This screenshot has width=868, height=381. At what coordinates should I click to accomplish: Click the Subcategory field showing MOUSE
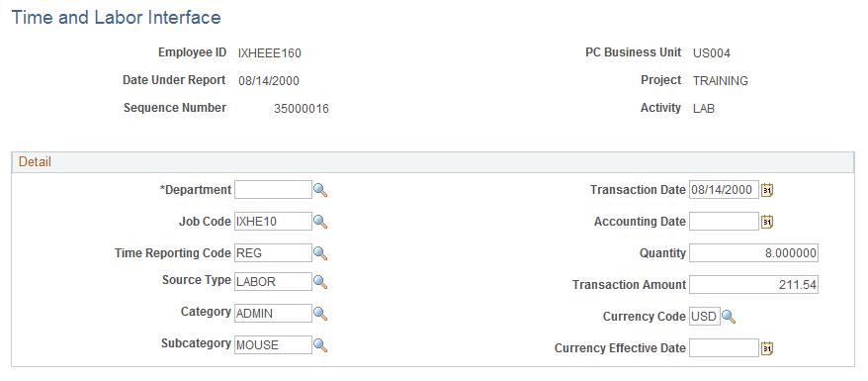(x=274, y=344)
